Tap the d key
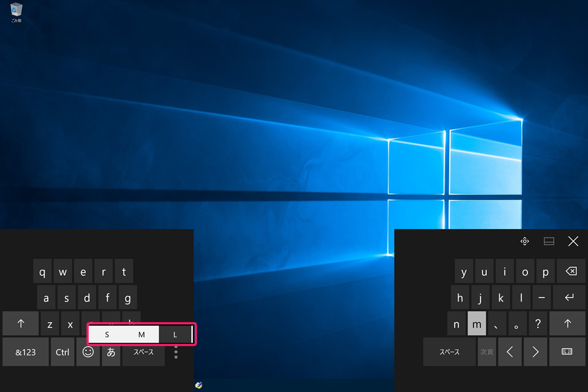The image size is (588, 392). tap(87, 297)
